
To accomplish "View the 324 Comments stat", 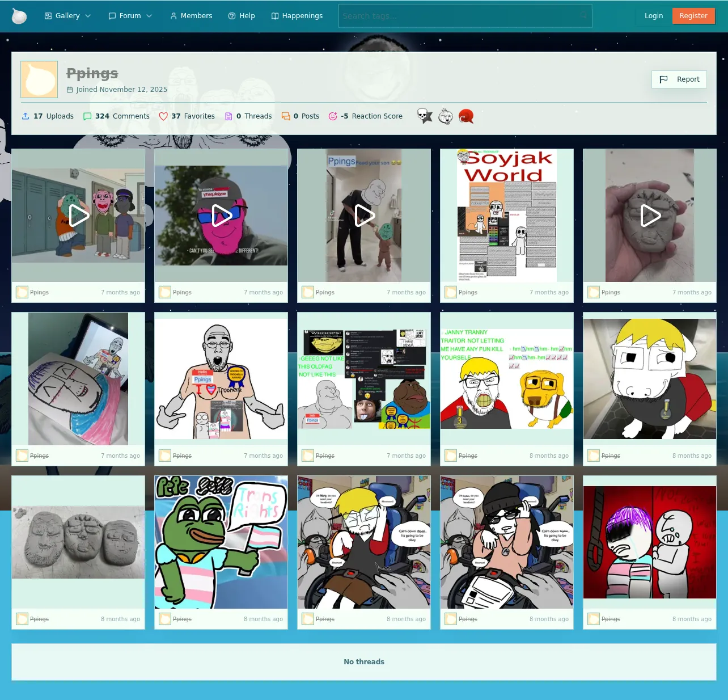I will (x=116, y=116).
